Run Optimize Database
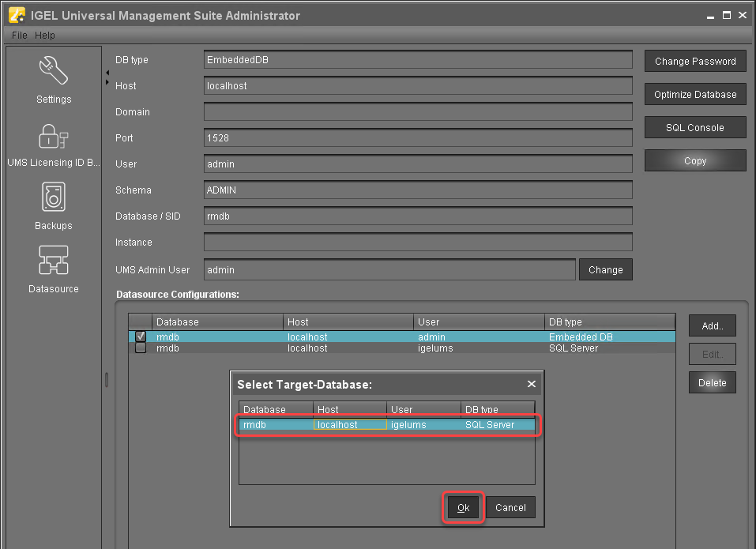This screenshot has width=756, height=549. (694, 94)
